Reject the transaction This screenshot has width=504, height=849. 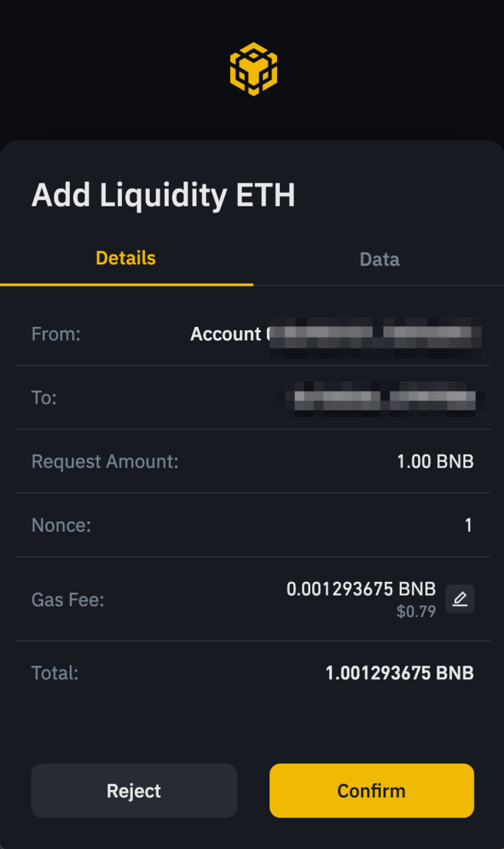tap(134, 791)
